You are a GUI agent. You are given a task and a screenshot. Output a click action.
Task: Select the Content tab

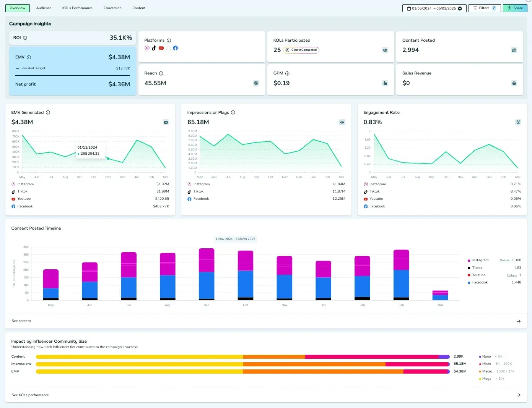(x=139, y=8)
